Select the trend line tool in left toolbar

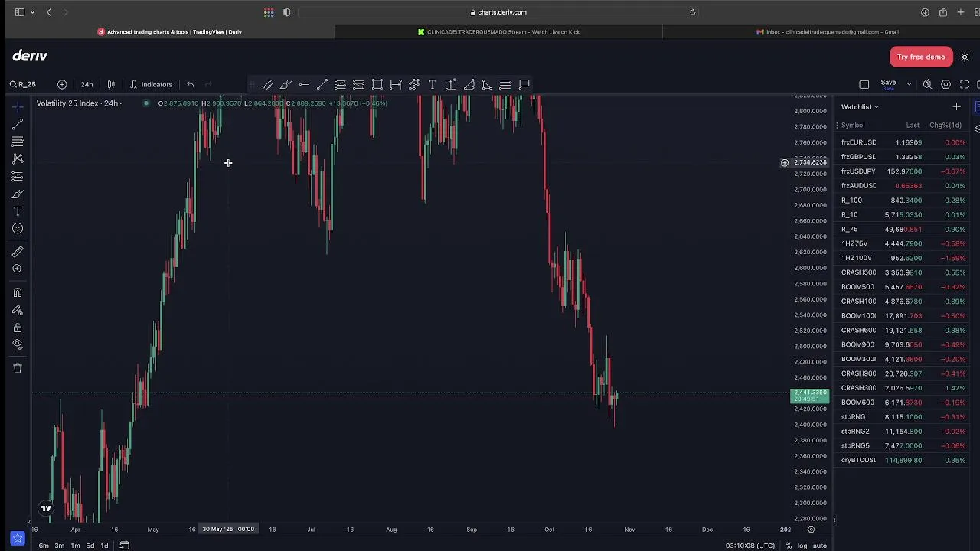[18, 123]
